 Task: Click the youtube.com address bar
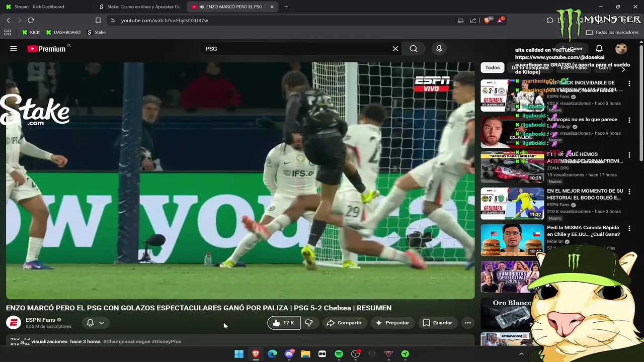coord(282,20)
